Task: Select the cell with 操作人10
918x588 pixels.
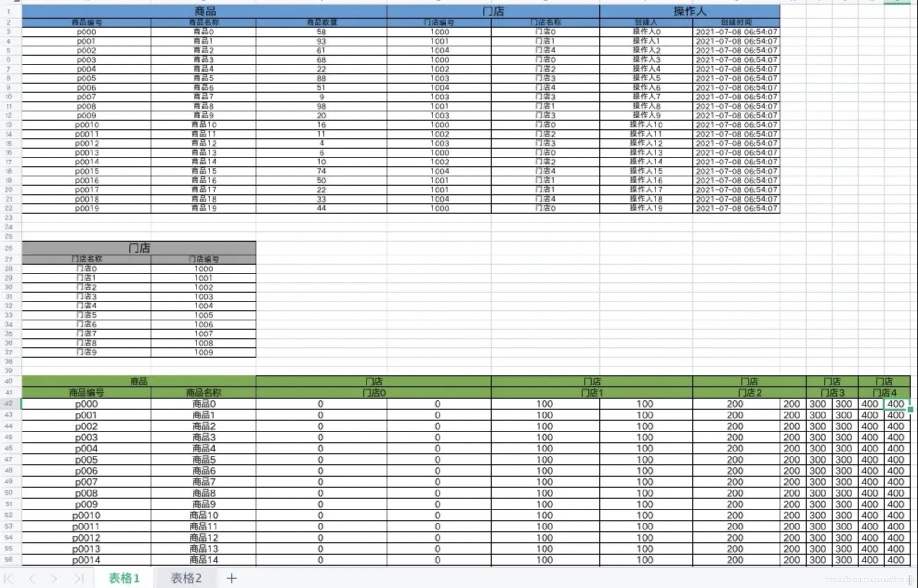Action: click(646, 124)
